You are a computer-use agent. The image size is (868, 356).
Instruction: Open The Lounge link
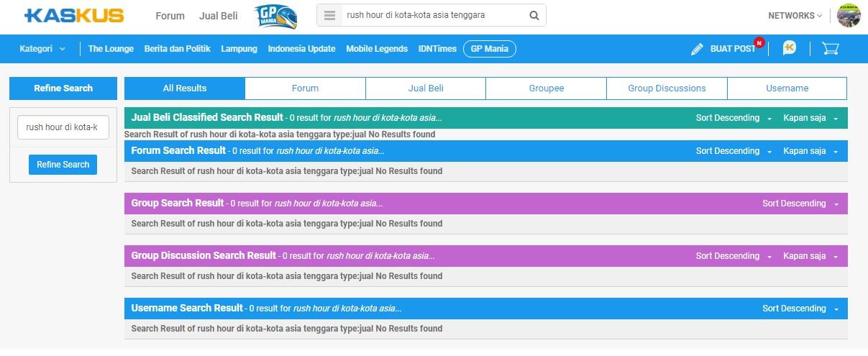(111, 49)
